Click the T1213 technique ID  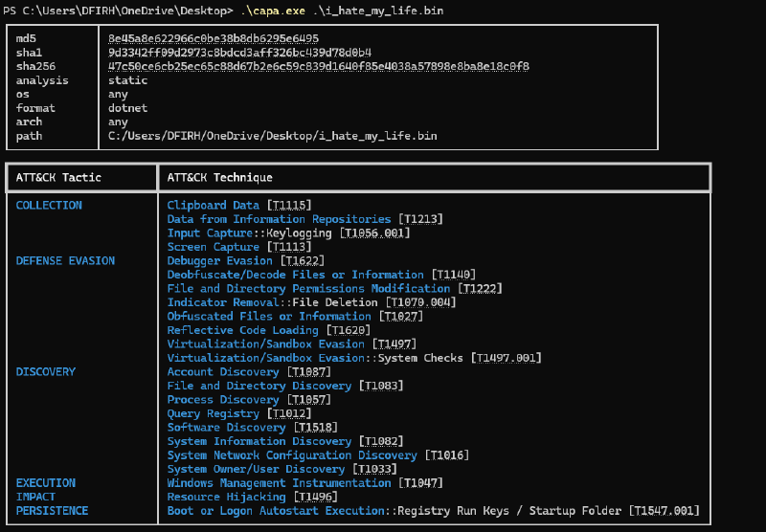coord(420,219)
